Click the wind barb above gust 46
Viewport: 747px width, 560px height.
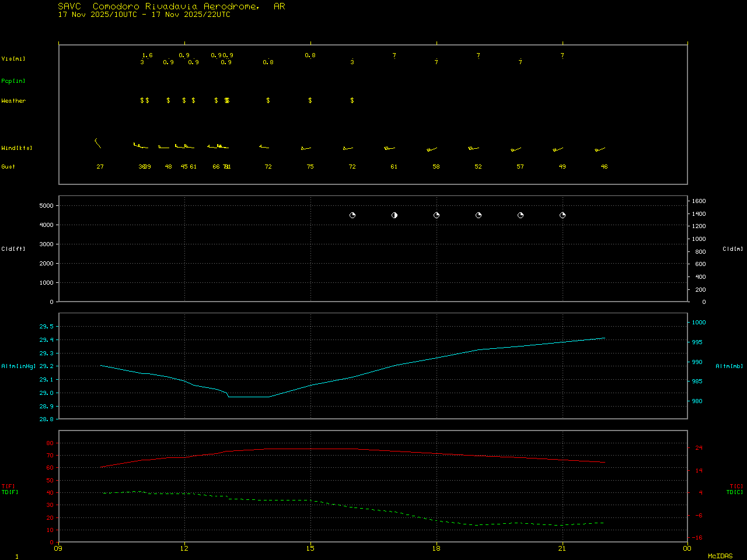[600, 149]
